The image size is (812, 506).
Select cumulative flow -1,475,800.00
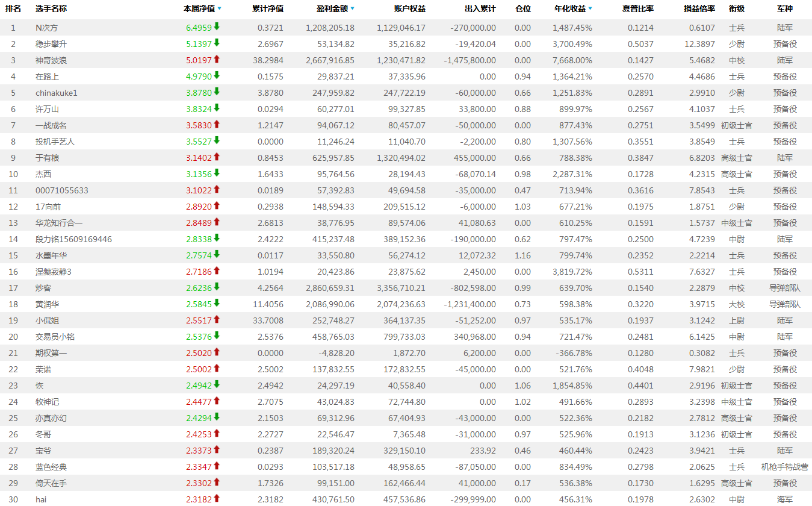click(470, 60)
